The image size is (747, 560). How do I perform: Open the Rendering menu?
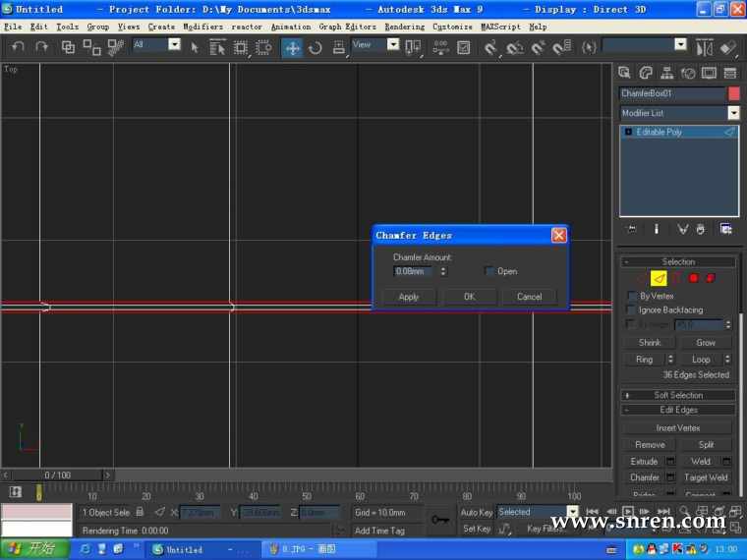tap(405, 28)
